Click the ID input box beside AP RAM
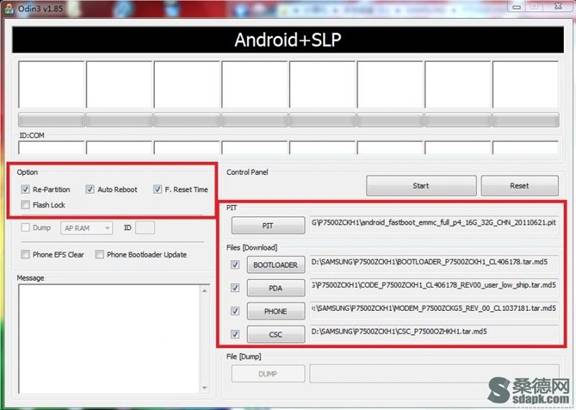The height and width of the screenshot is (410, 576). (145, 228)
